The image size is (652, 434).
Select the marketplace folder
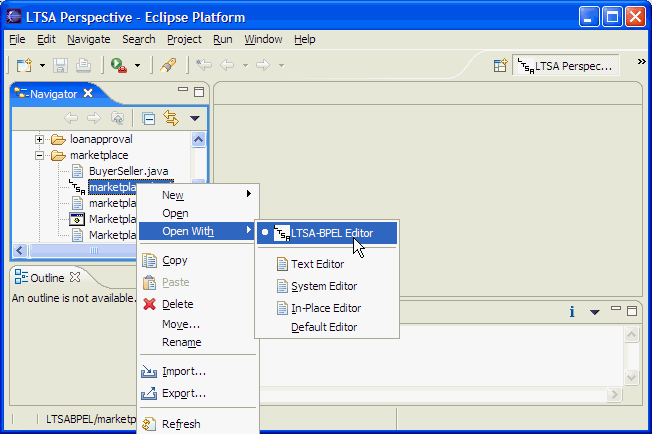pyautogui.click(x=99, y=155)
